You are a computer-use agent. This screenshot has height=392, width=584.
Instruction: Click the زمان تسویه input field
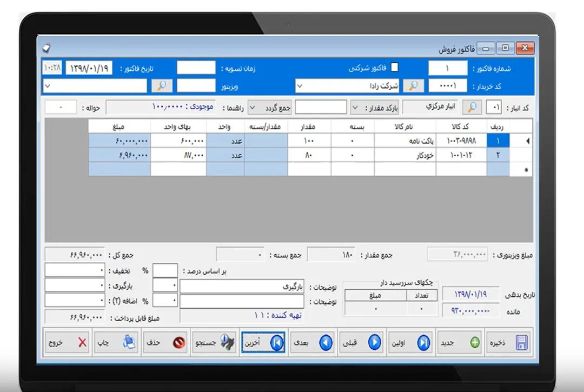click(x=196, y=68)
